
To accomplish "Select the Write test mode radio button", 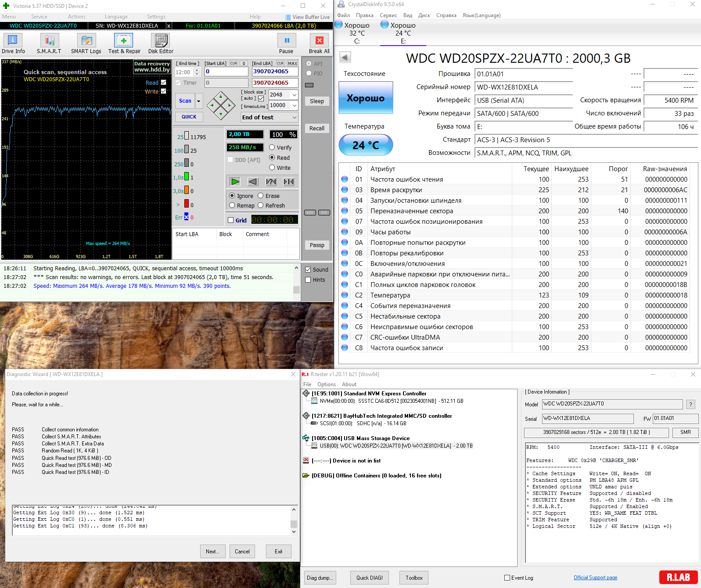I will tap(272, 168).
